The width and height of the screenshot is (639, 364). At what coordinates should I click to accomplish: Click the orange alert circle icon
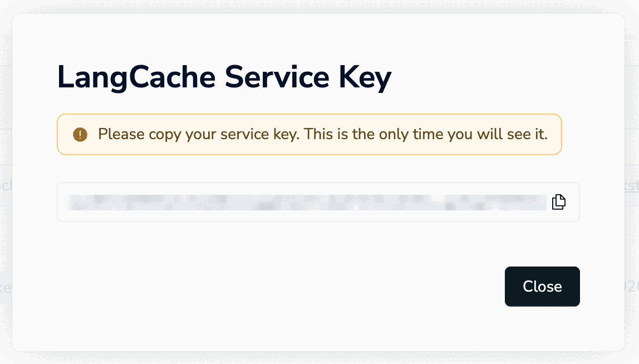[x=80, y=134]
